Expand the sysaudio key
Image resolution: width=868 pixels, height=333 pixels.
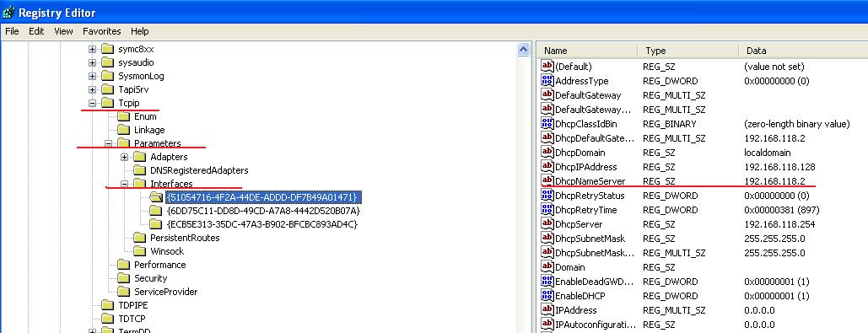pos(93,62)
